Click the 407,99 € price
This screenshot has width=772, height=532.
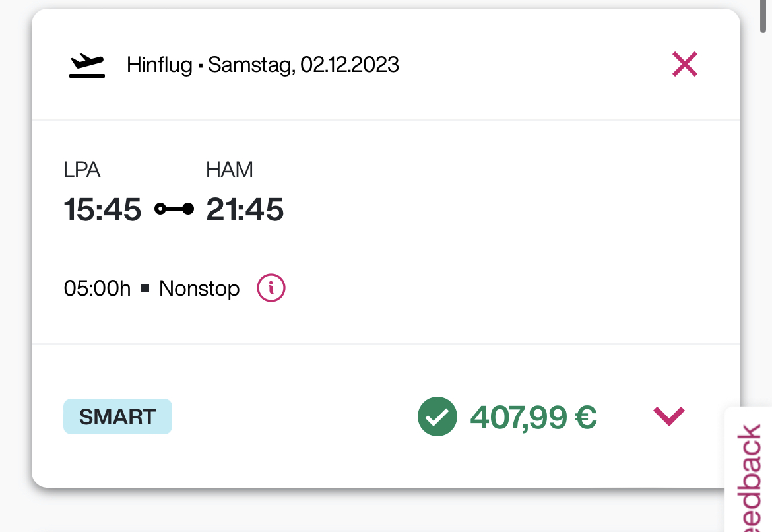[x=533, y=417]
